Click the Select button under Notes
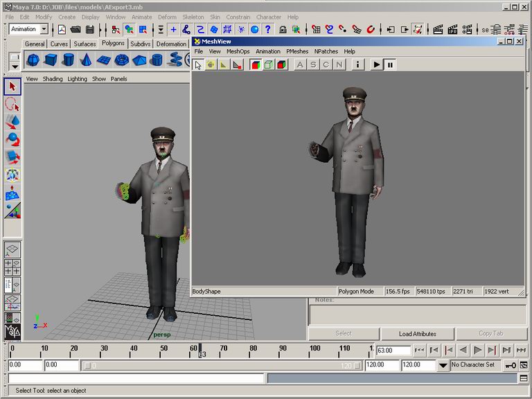The width and height of the screenshot is (532, 399). click(x=344, y=333)
